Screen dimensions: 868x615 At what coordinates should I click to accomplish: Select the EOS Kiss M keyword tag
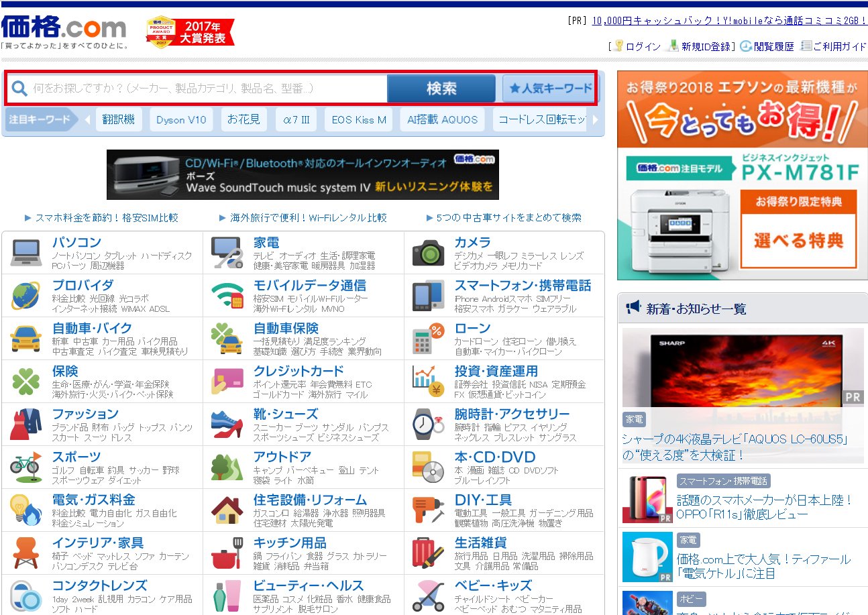359,119
